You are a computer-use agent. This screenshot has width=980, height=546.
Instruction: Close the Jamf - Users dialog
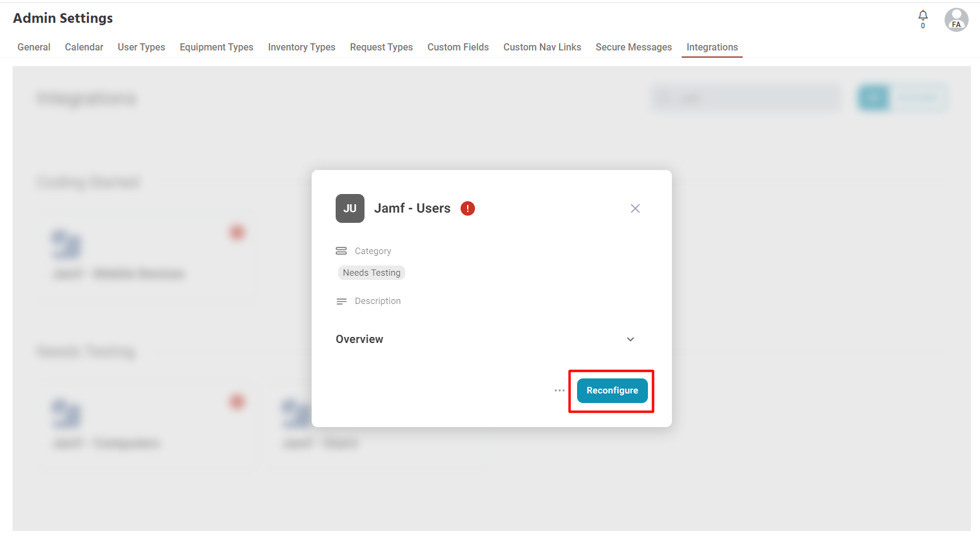click(635, 208)
